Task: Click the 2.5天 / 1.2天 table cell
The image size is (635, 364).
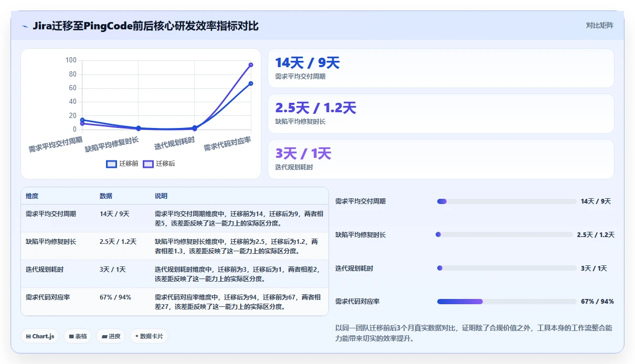Action: click(x=118, y=242)
